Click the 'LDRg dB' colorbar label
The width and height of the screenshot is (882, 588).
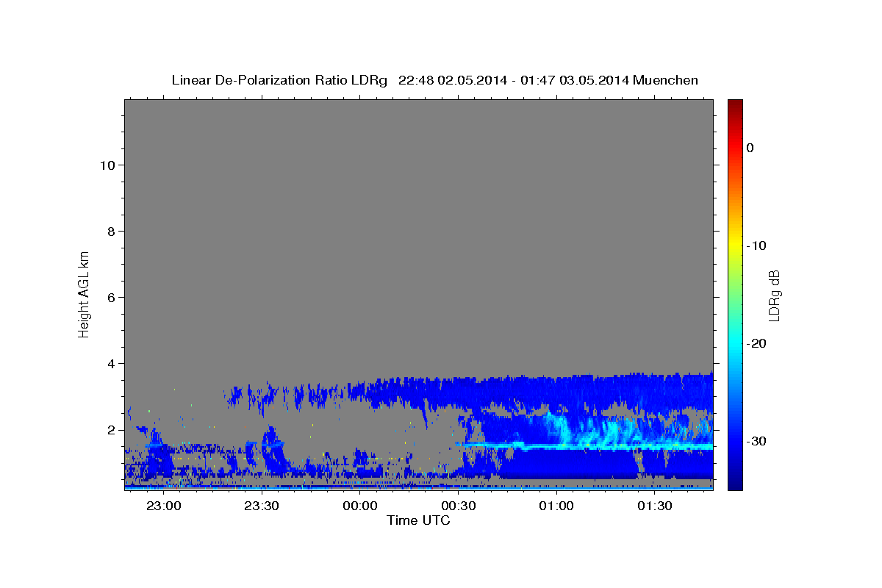(773, 294)
